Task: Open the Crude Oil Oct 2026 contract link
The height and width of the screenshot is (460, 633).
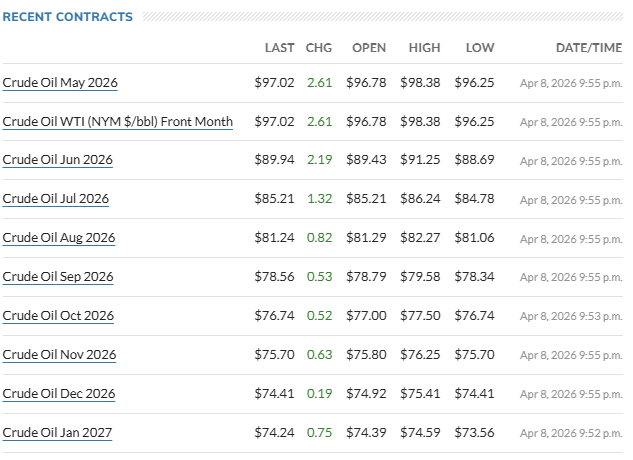Action: click(58, 315)
